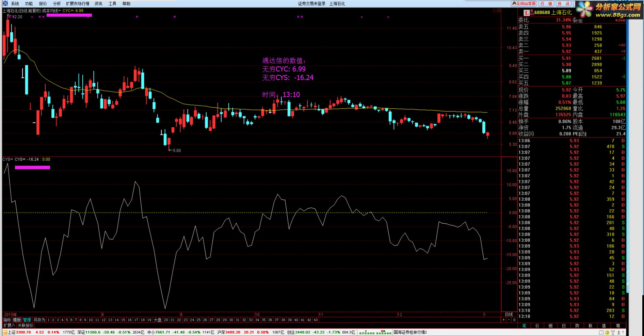Click the 中小 index value 7661.71
The image size is (644, 336).
click(163, 332)
